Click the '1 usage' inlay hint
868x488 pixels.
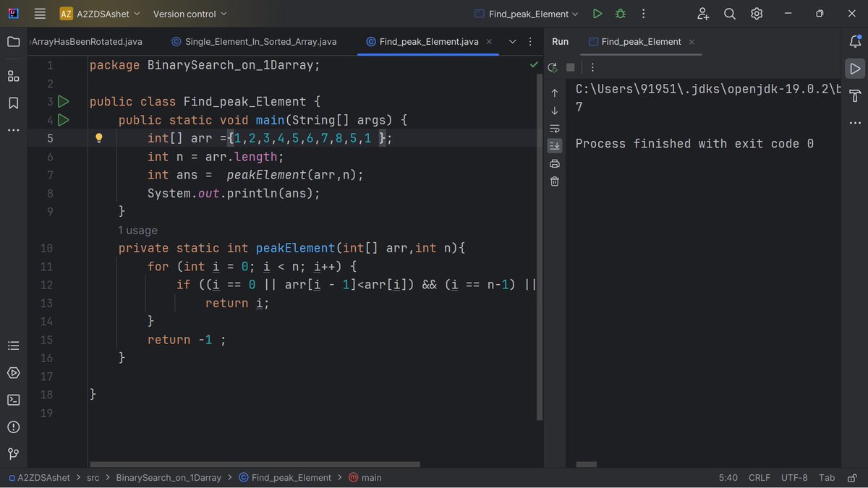[x=137, y=231]
